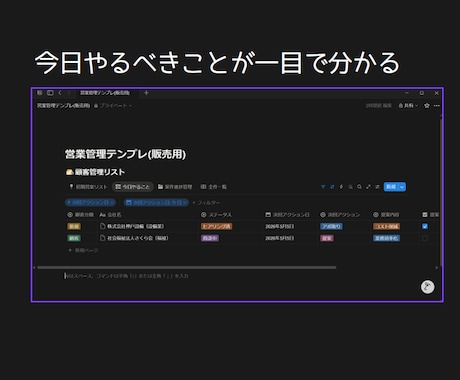Click the orange ヒアリング status tag
Image resolution: width=460 pixels, height=380 pixels.
(x=216, y=226)
